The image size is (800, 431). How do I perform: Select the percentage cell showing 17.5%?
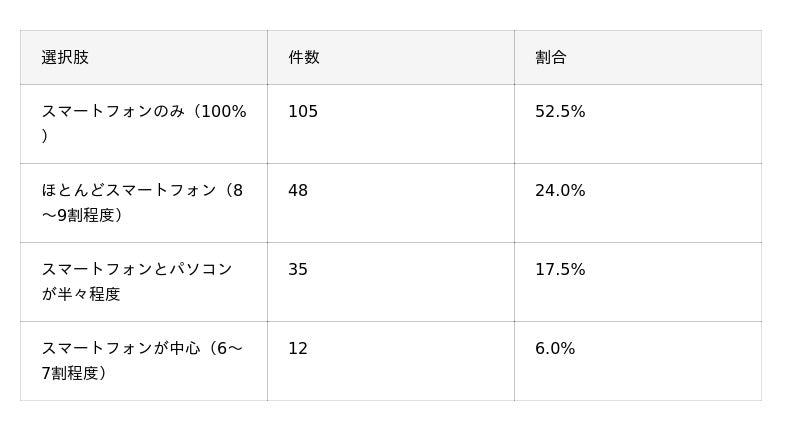(638, 282)
